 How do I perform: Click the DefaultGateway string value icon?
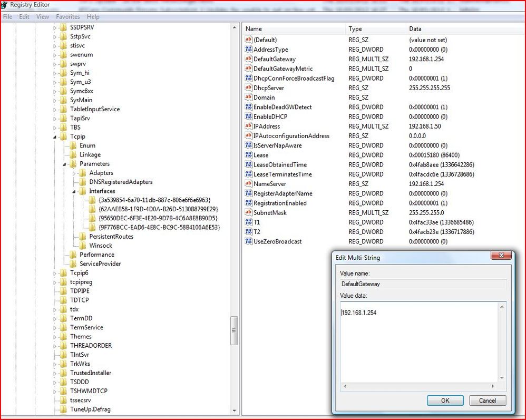[x=248, y=59]
